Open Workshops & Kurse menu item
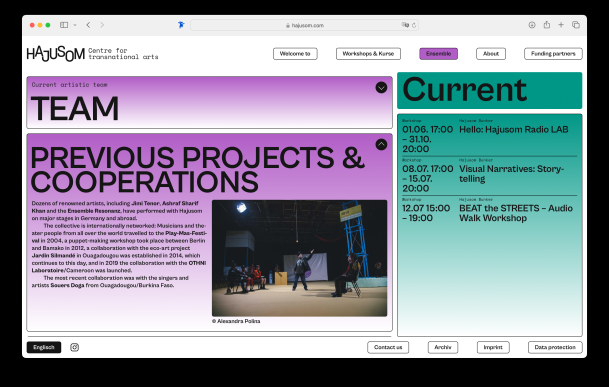The image size is (609, 387). 368,54
